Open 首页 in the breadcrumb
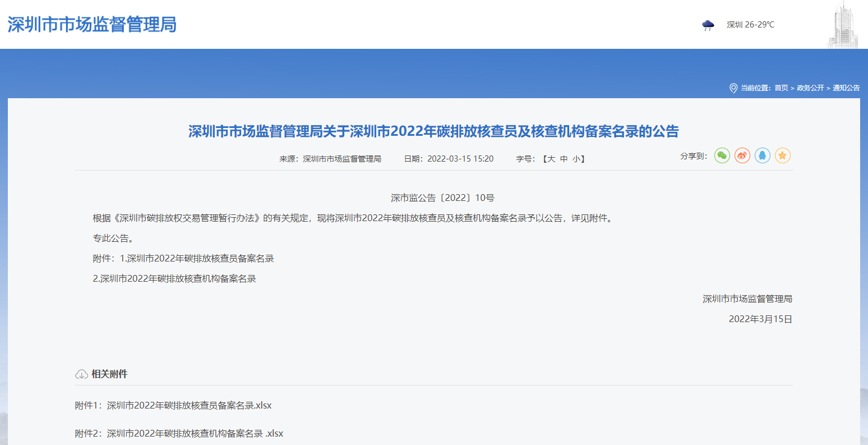This screenshot has height=445, width=868. 781,88
